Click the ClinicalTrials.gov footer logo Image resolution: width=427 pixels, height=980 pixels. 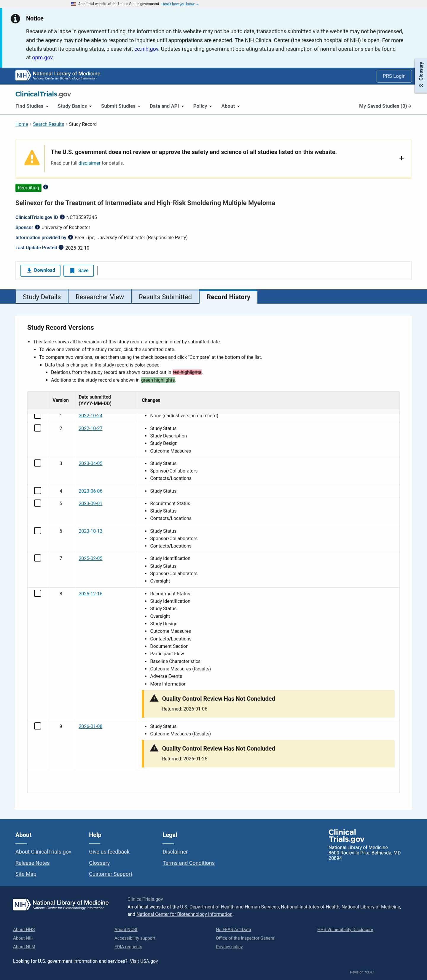[x=346, y=835]
